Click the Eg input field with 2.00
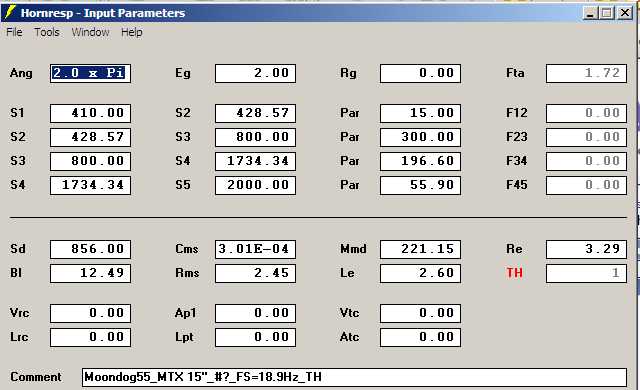 (x=255, y=73)
